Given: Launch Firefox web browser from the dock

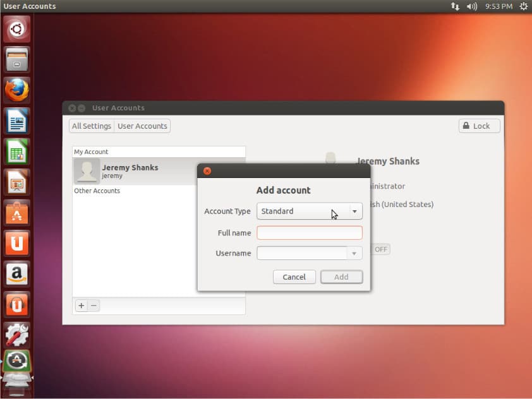Looking at the screenshot, I should pos(16,90).
